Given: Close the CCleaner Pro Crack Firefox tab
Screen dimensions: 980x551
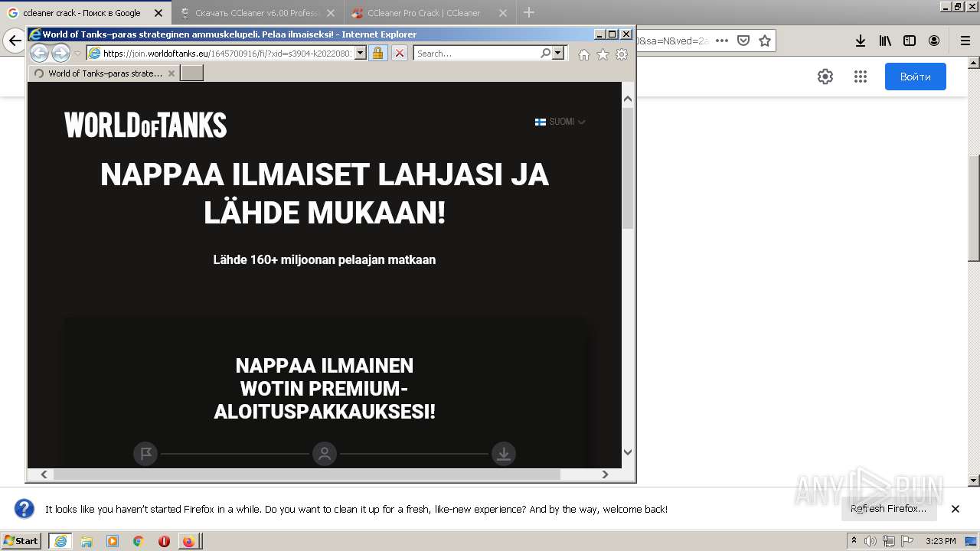Looking at the screenshot, I should tap(503, 13).
